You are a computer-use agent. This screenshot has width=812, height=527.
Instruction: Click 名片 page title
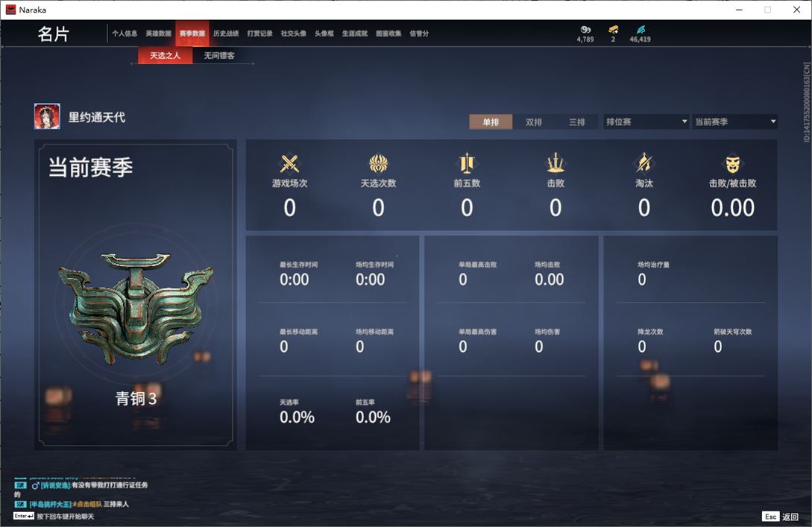(x=54, y=34)
